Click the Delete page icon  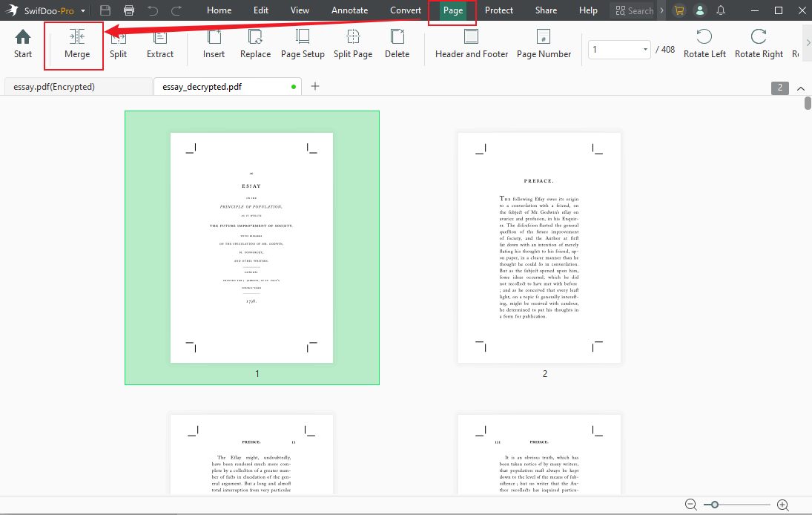tap(397, 45)
